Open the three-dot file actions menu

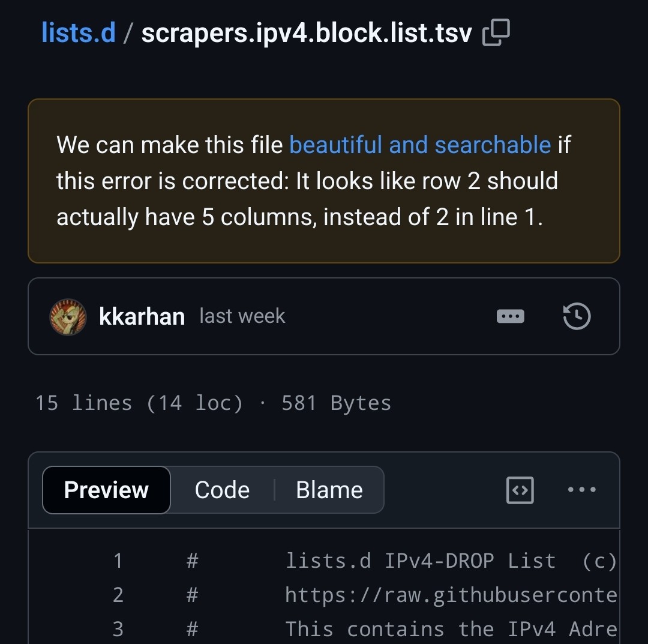[x=581, y=490]
